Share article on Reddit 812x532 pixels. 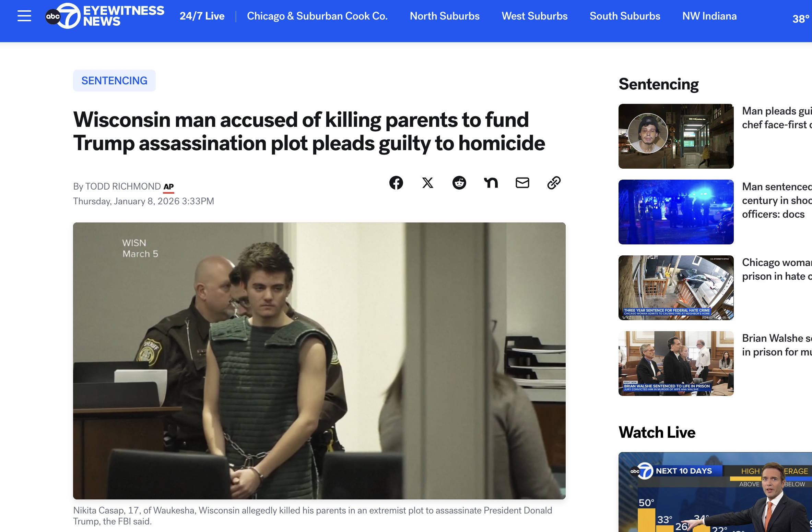(x=459, y=183)
